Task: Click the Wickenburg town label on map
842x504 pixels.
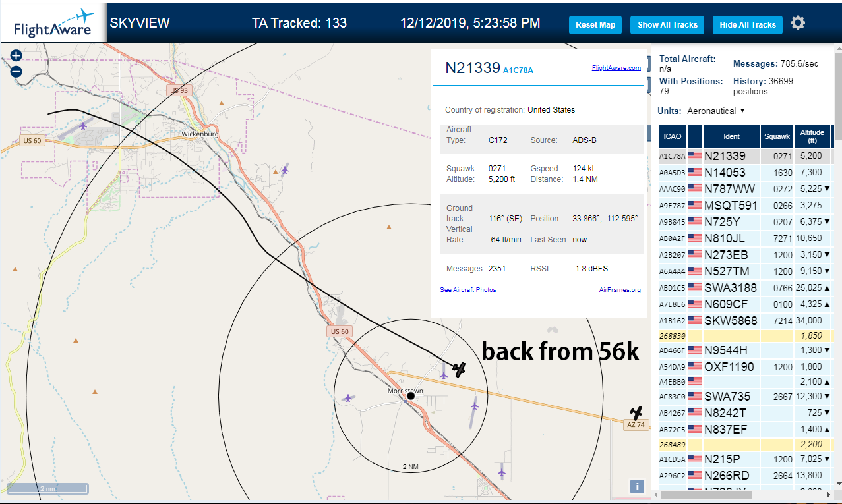Action: [200, 134]
